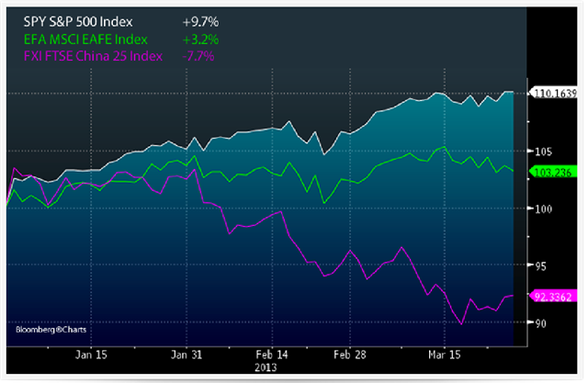Select the SPY S&P 500 Index legend label
The width and height of the screenshot is (588, 383).
point(78,22)
